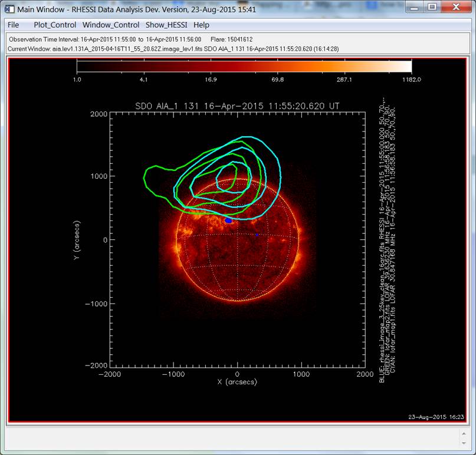476x455 pixels.
Task: Click the blue RHESSI source on the solar disk
Action: point(228,220)
